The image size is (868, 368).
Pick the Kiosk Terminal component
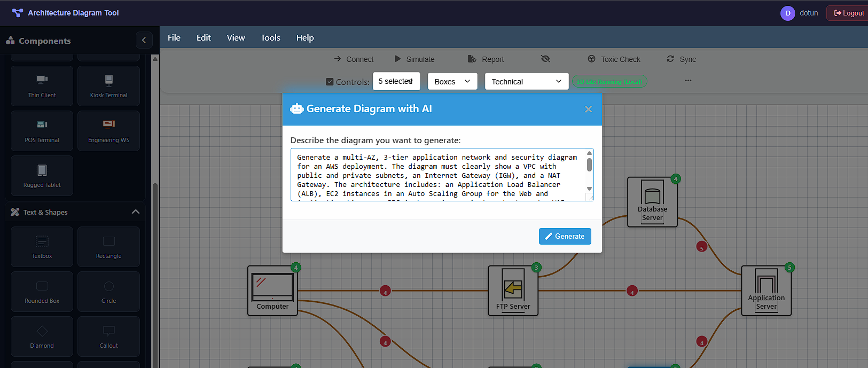click(x=108, y=86)
